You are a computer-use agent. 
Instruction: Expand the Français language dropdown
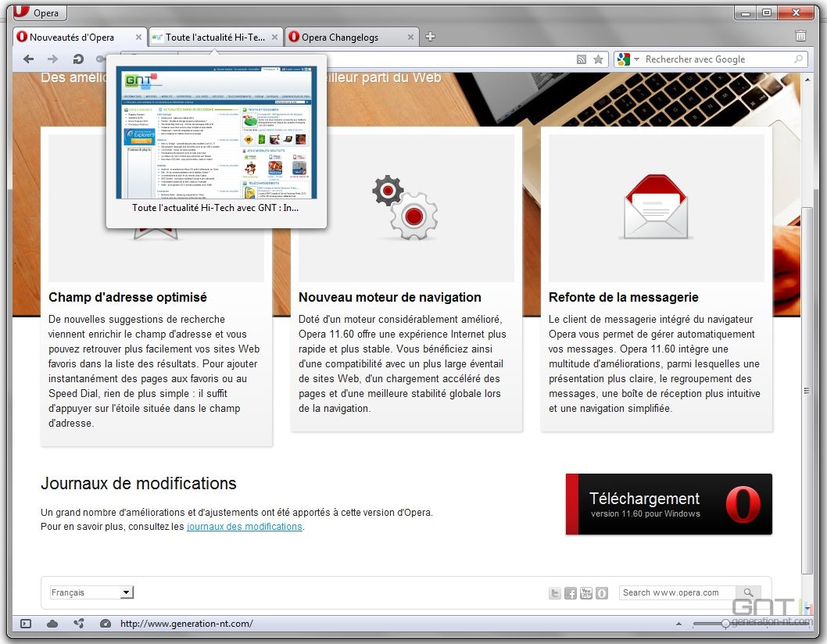pos(126,593)
